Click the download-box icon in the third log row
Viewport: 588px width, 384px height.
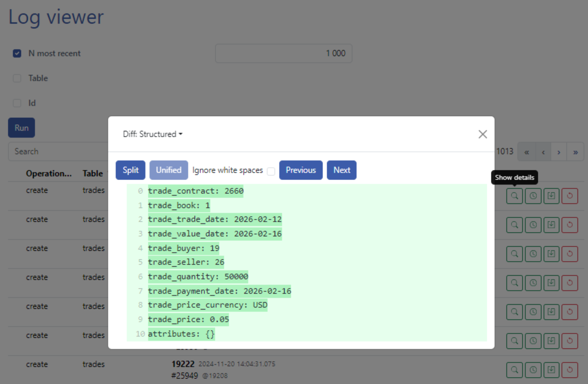551,254
